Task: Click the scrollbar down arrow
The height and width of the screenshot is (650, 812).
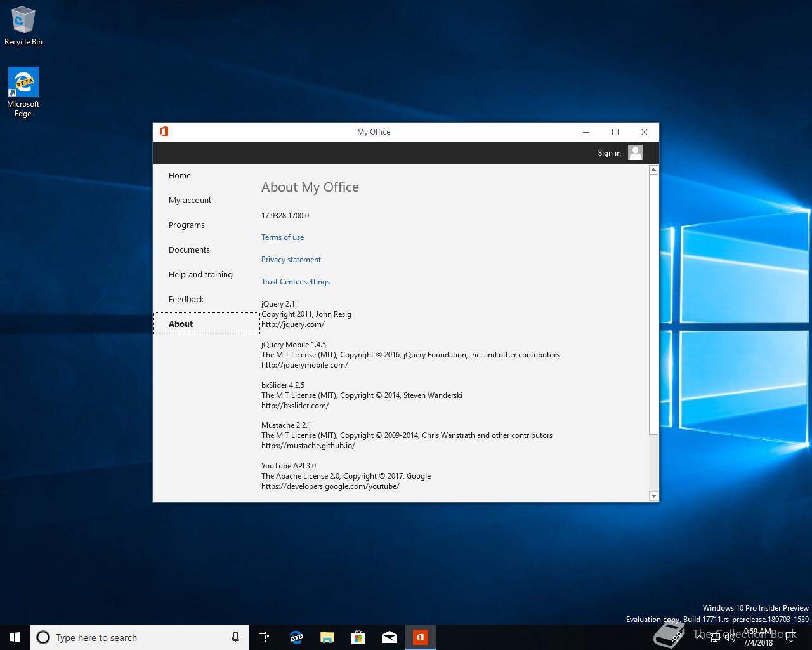Action: click(653, 496)
